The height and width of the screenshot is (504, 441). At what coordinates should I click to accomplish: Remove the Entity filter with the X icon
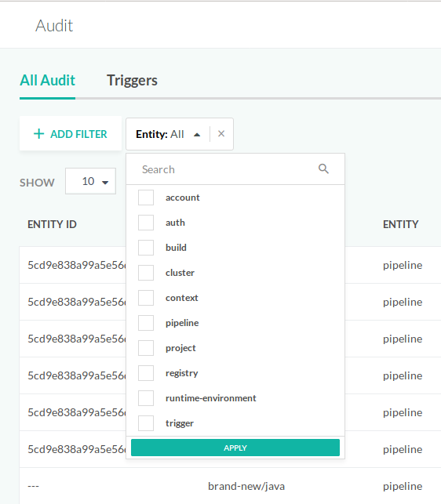click(221, 134)
